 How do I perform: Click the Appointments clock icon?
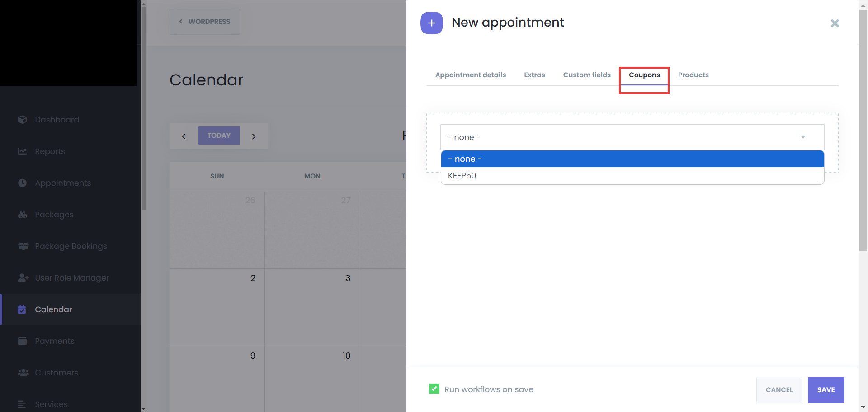22,183
